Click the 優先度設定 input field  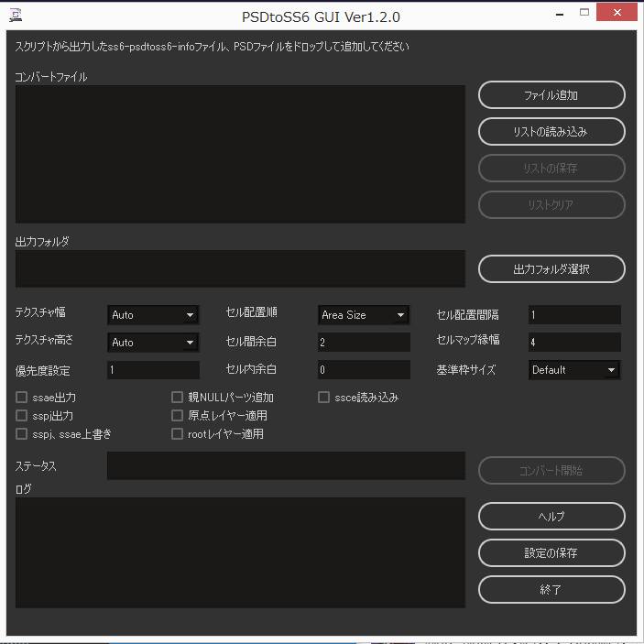[153, 370]
